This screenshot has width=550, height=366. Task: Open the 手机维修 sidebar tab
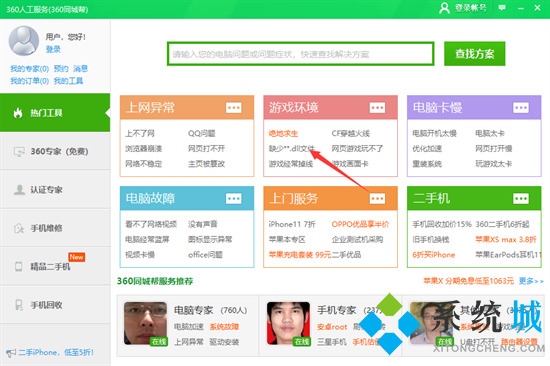[x=55, y=228]
